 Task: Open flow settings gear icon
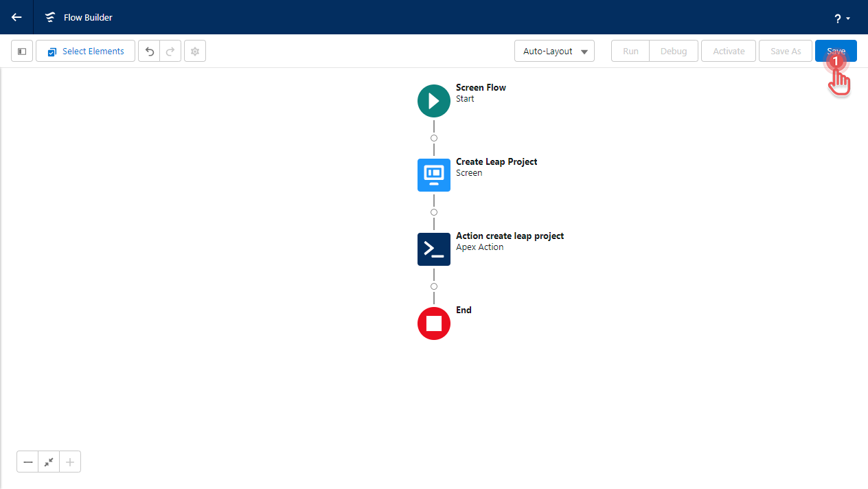point(195,52)
